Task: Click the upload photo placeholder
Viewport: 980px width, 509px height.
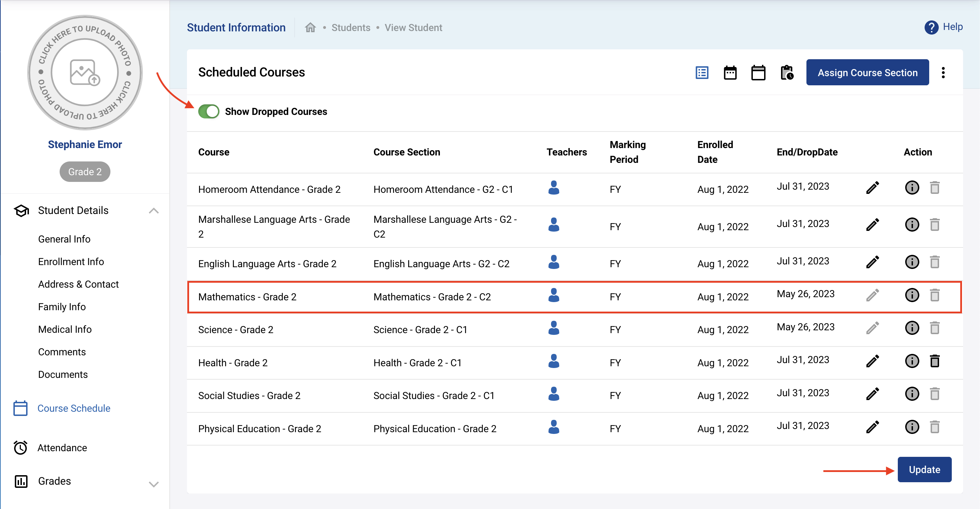Action: [x=85, y=72]
